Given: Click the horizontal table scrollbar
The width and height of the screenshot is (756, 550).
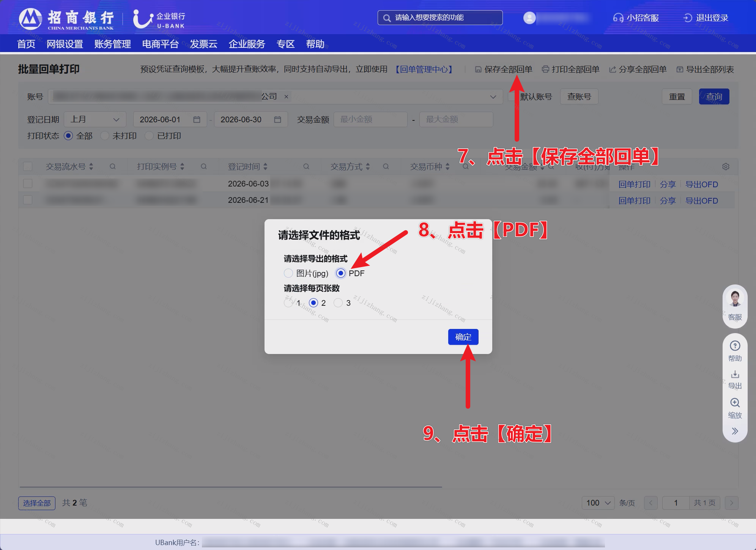Looking at the screenshot, I should (x=231, y=487).
